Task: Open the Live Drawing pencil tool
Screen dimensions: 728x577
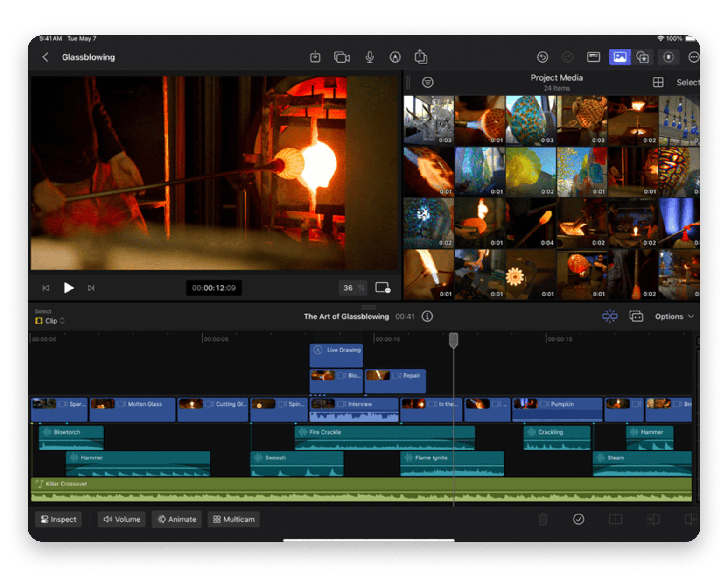Action: pos(395,57)
